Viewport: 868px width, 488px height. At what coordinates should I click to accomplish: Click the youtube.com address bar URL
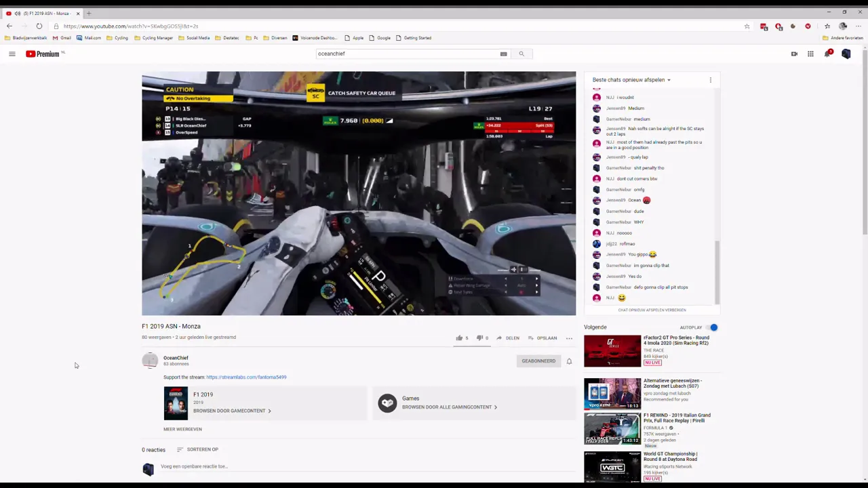click(131, 26)
